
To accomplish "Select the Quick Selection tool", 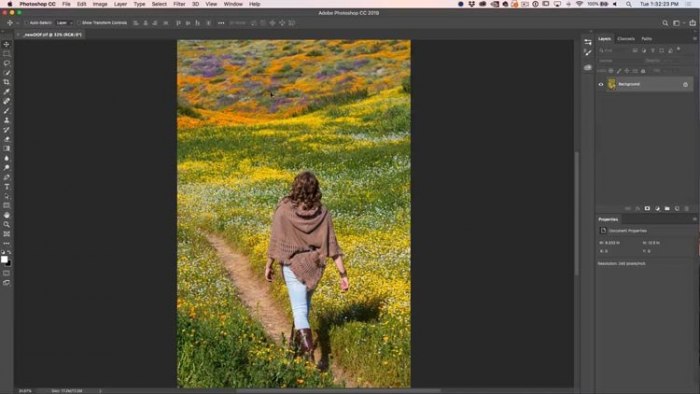I will (6, 73).
